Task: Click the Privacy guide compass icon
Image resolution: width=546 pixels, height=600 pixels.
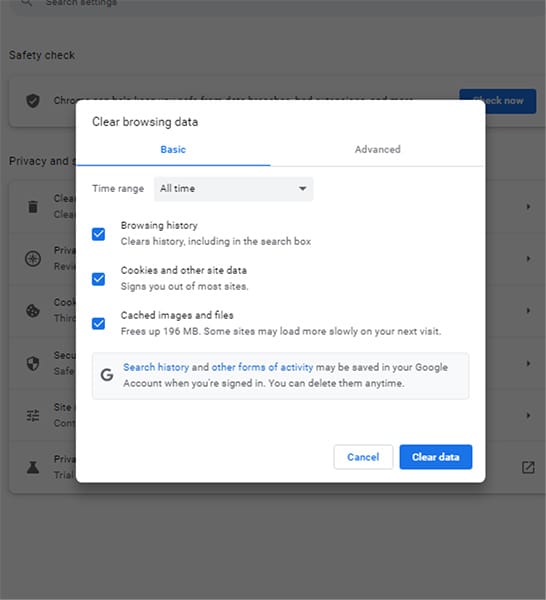Action: click(x=33, y=259)
